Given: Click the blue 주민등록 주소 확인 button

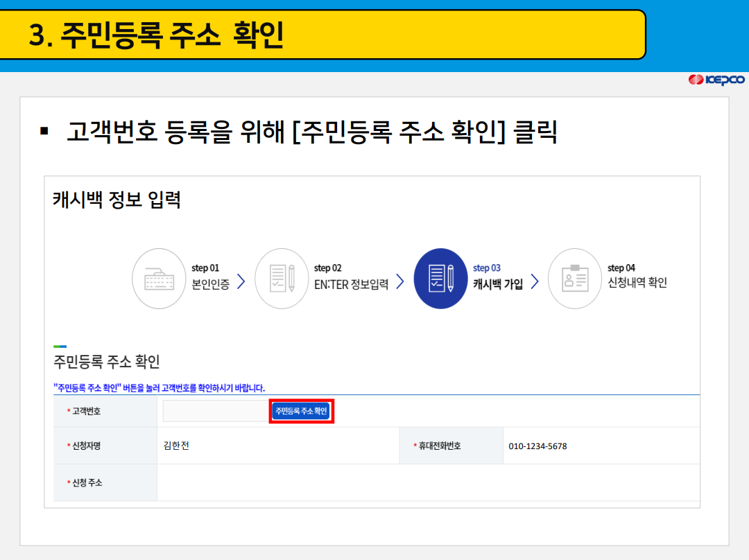Looking at the screenshot, I should point(300,410).
